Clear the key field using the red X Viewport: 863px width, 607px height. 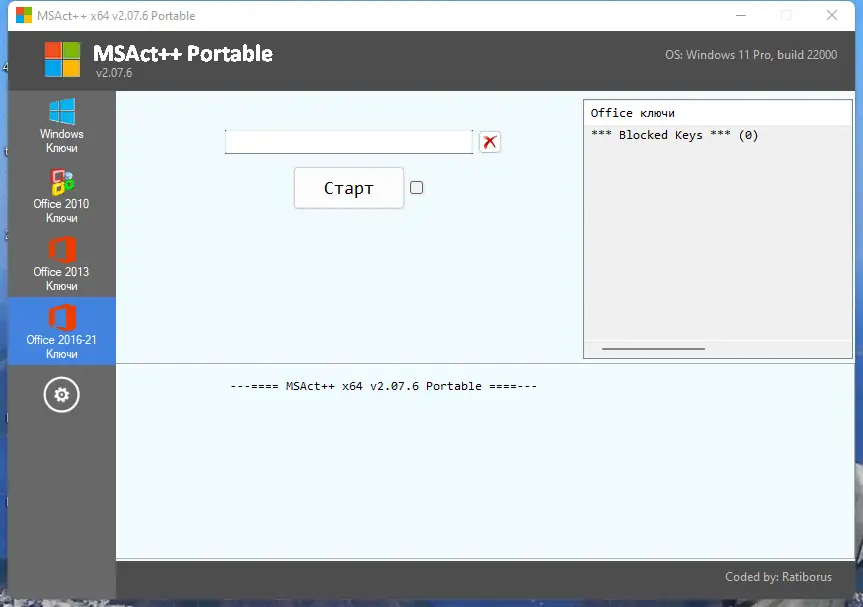tap(489, 142)
